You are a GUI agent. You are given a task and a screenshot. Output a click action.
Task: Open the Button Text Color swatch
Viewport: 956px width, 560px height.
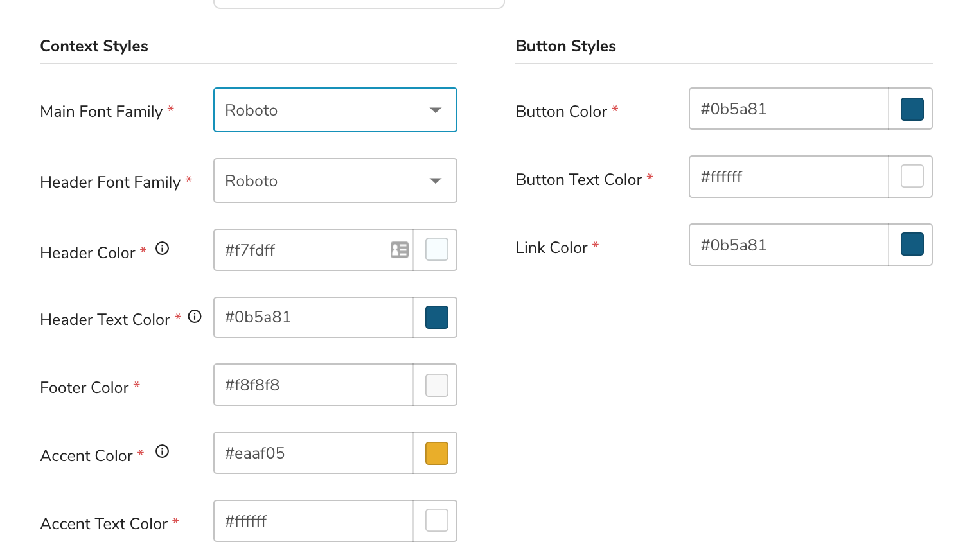[x=912, y=176]
